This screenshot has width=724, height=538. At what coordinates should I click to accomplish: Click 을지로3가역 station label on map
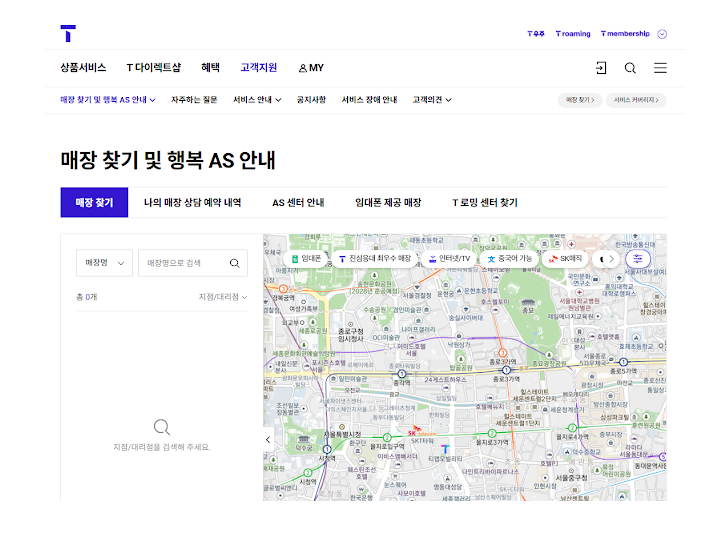pos(492,442)
